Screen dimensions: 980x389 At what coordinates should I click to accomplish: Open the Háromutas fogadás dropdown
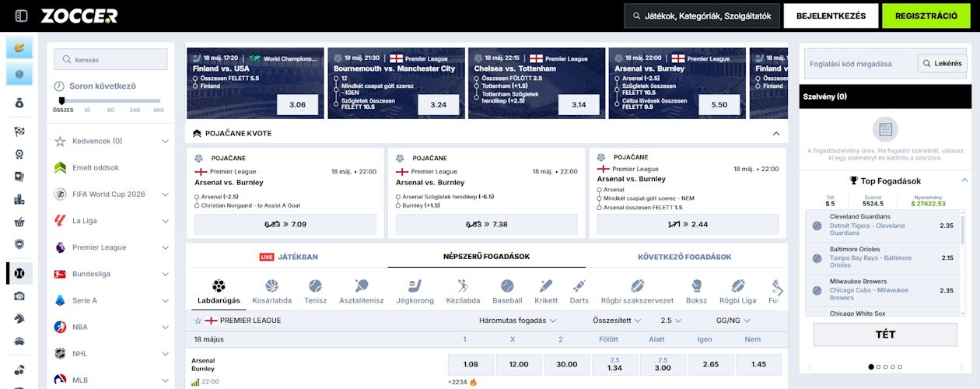[x=517, y=321]
